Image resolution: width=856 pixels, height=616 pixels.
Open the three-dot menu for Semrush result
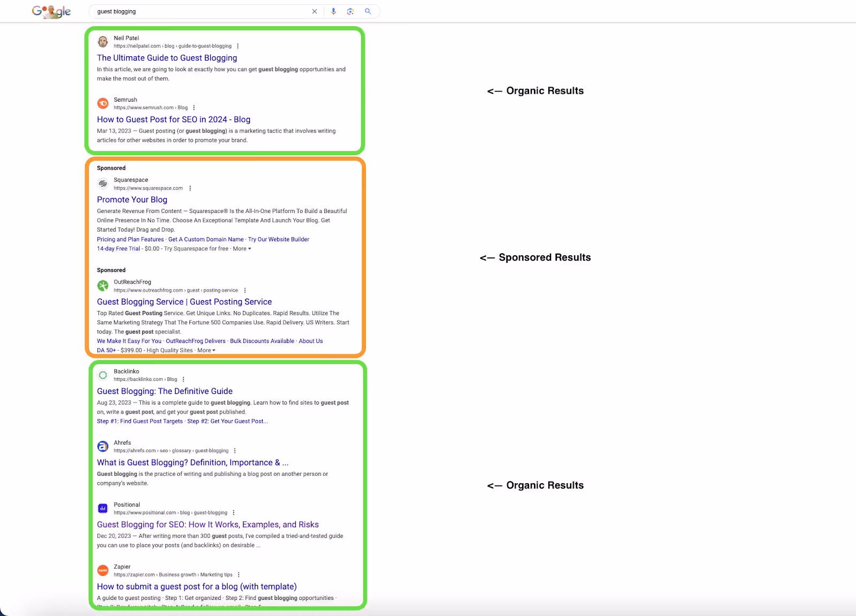click(194, 108)
